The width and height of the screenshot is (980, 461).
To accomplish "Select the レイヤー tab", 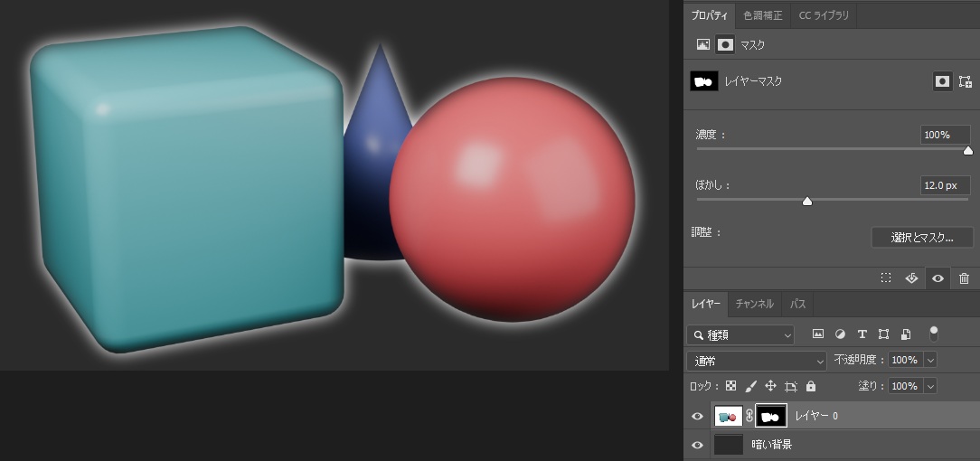I will [x=706, y=305].
